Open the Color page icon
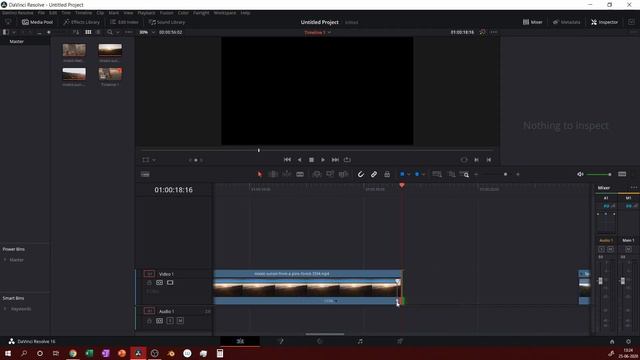This screenshot has width=640, height=360. [x=320, y=341]
